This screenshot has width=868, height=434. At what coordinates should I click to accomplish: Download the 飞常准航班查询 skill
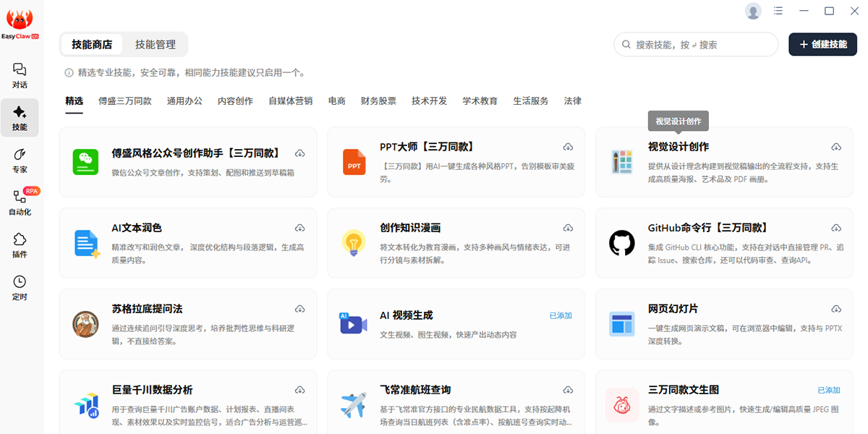(568, 390)
